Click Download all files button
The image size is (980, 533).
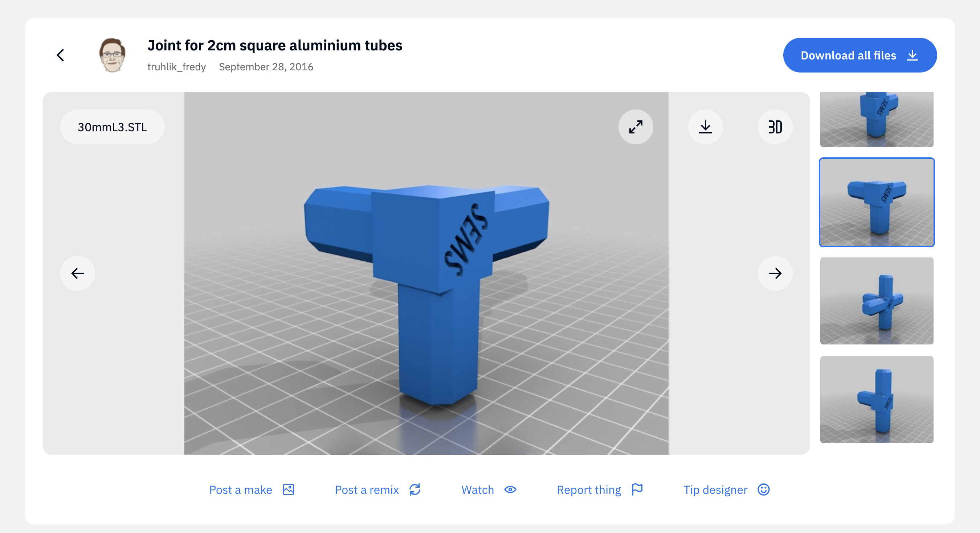859,55
